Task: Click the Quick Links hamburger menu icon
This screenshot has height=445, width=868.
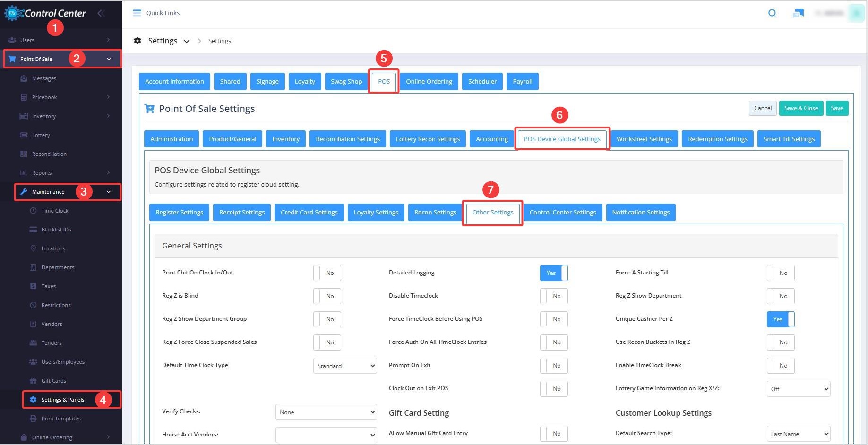Action: 137,13
